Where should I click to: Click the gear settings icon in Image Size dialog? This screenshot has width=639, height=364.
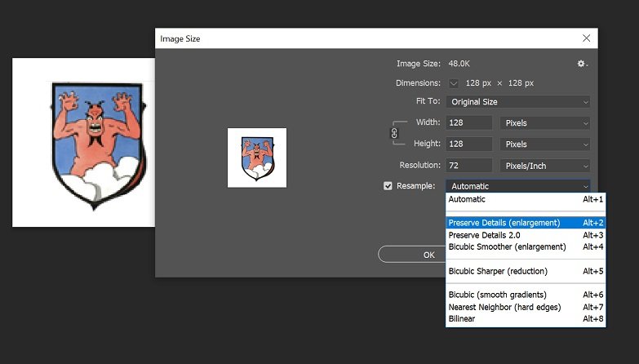[582, 64]
